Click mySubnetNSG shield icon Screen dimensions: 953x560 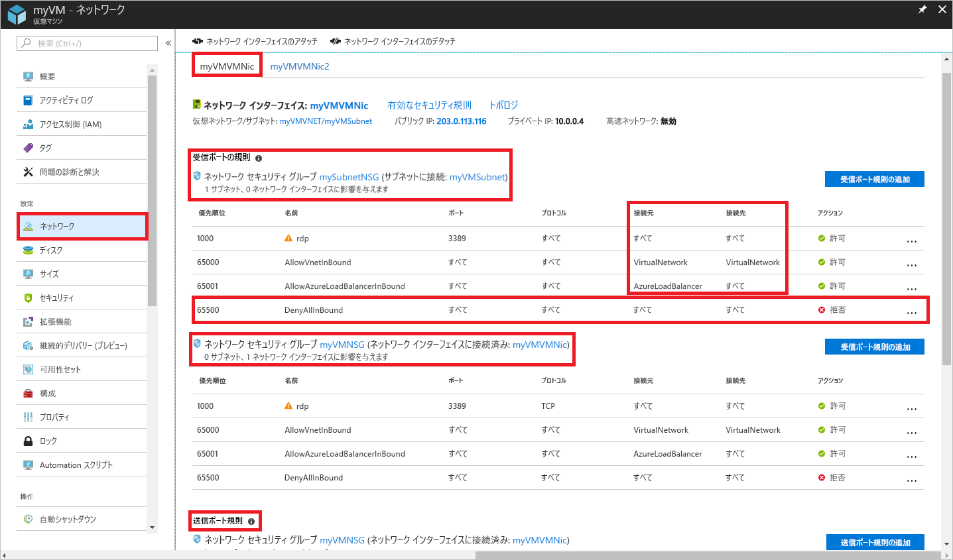[x=197, y=176]
